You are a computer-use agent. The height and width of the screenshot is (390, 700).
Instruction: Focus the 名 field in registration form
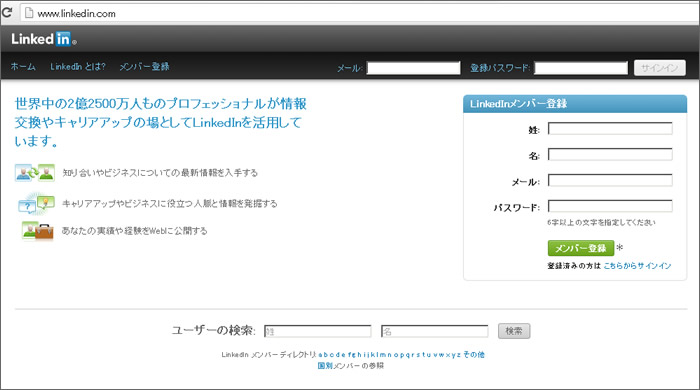[x=610, y=154]
